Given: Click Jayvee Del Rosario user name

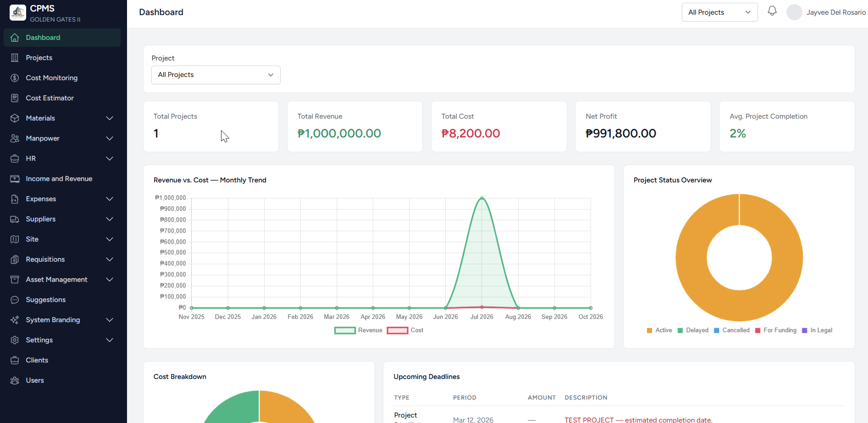Looking at the screenshot, I should [x=836, y=12].
